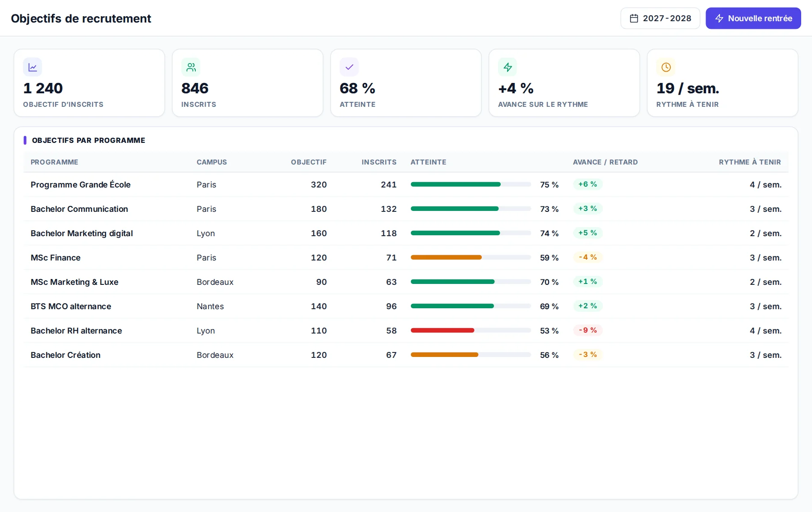Click the ATTEINTE column header
The image size is (812, 512).
coord(428,162)
